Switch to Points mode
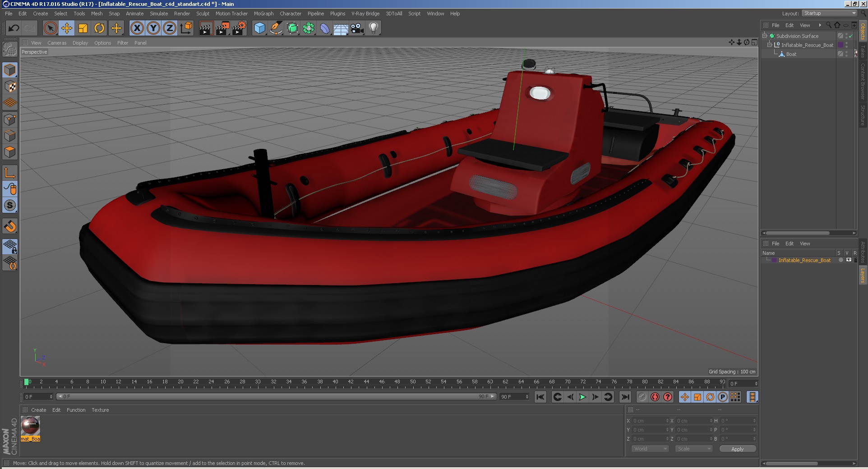Image resolution: width=868 pixels, height=469 pixels. (10, 120)
